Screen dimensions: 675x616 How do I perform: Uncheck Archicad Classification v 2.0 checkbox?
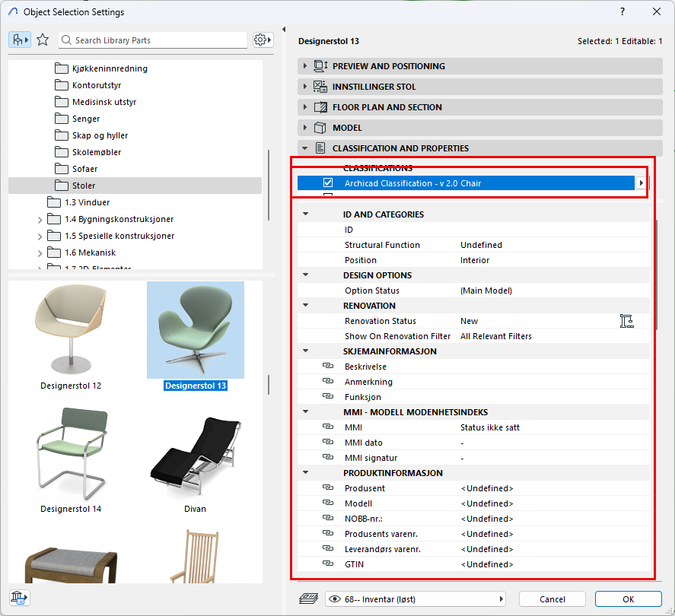click(x=328, y=183)
